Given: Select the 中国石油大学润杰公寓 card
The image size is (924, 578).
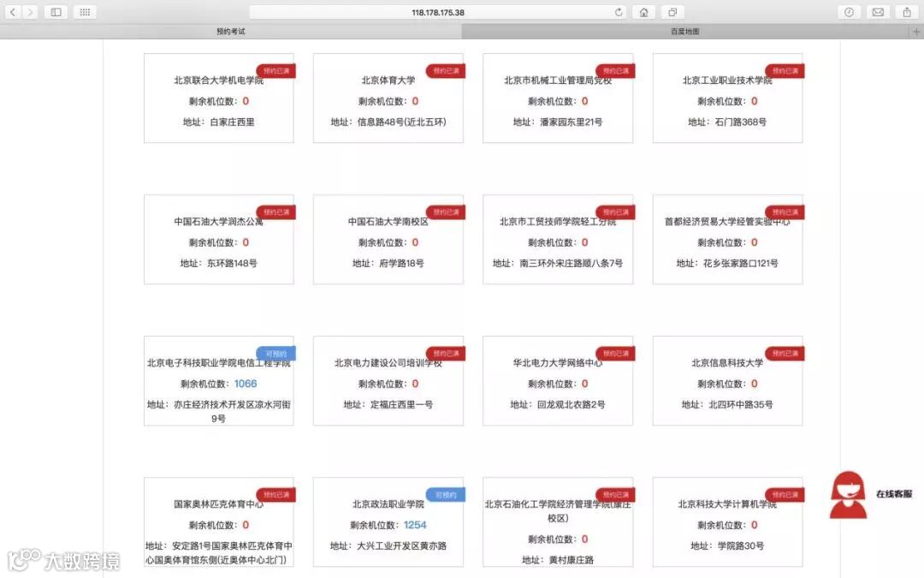Looking at the screenshot, I should (x=219, y=240).
